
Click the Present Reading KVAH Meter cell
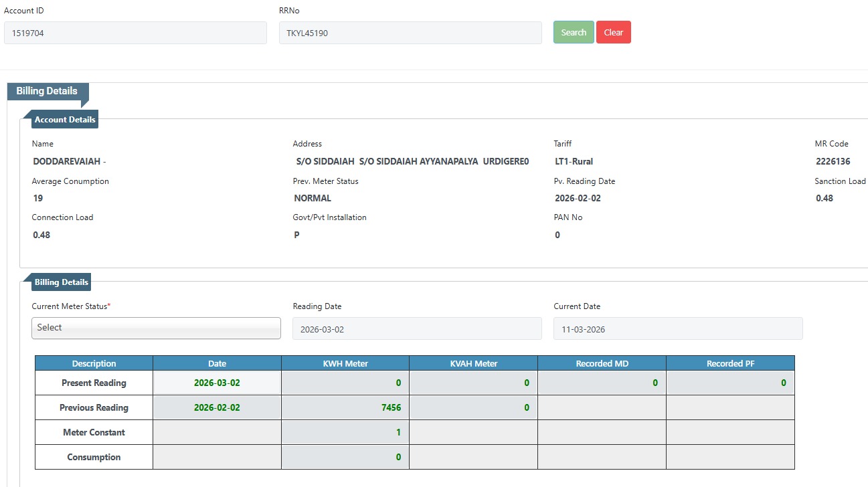(x=473, y=383)
